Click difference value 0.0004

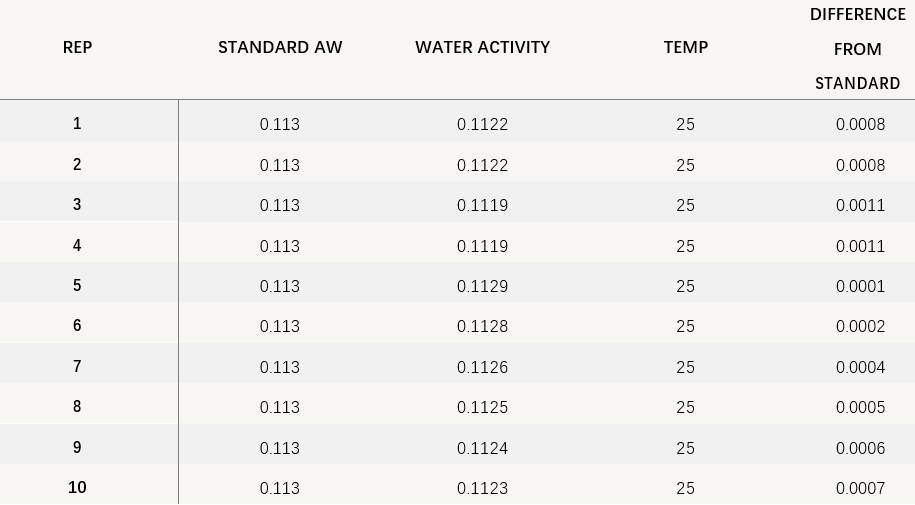tap(860, 367)
